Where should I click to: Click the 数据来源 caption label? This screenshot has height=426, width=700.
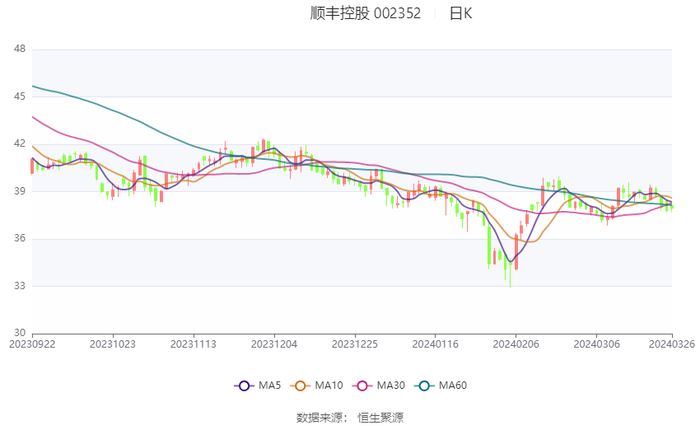tap(320, 416)
